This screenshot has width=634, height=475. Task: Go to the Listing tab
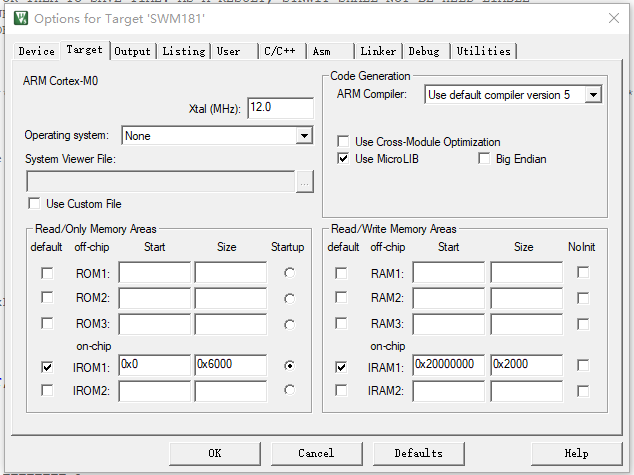(184, 51)
